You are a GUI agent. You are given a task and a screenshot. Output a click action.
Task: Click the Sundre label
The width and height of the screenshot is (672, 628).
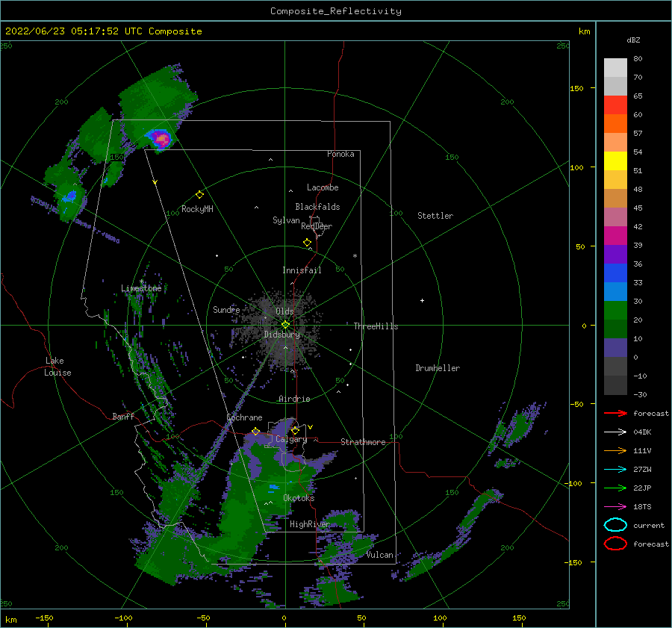coord(226,309)
